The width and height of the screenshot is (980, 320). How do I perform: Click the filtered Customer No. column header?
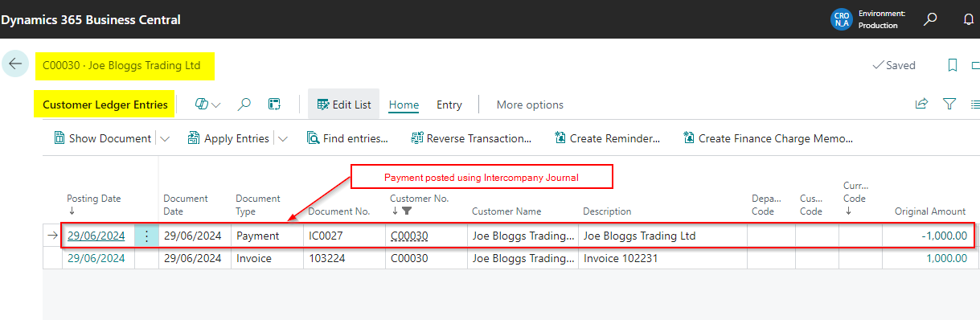pos(419,204)
